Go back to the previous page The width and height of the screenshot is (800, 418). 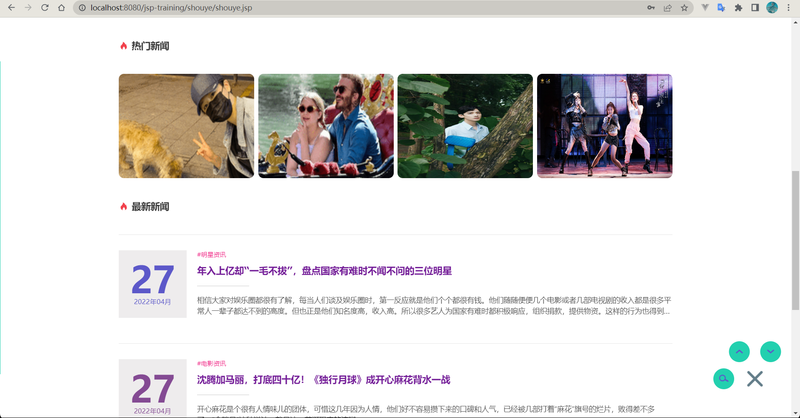pyautogui.click(x=11, y=8)
